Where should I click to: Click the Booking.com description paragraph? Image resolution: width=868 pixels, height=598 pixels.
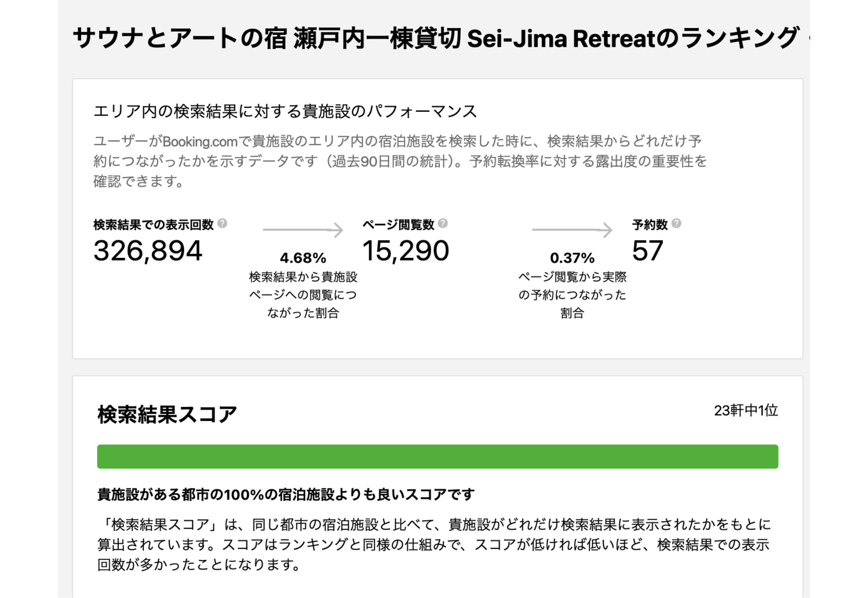[x=400, y=162]
